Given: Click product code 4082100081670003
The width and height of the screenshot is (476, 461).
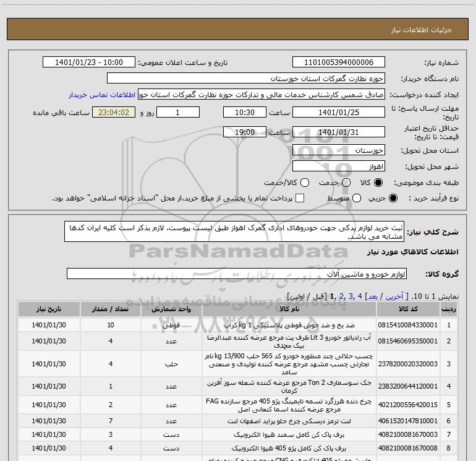Looking at the screenshot, I should [x=408, y=434].
